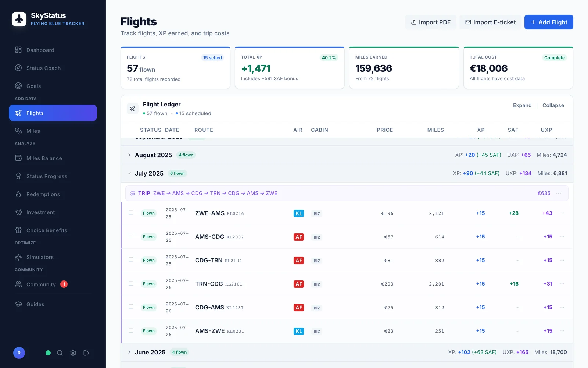Click the R user avatar
This screenshot has height=368, width=588.
pyautogui.click(x=19, y=353)
